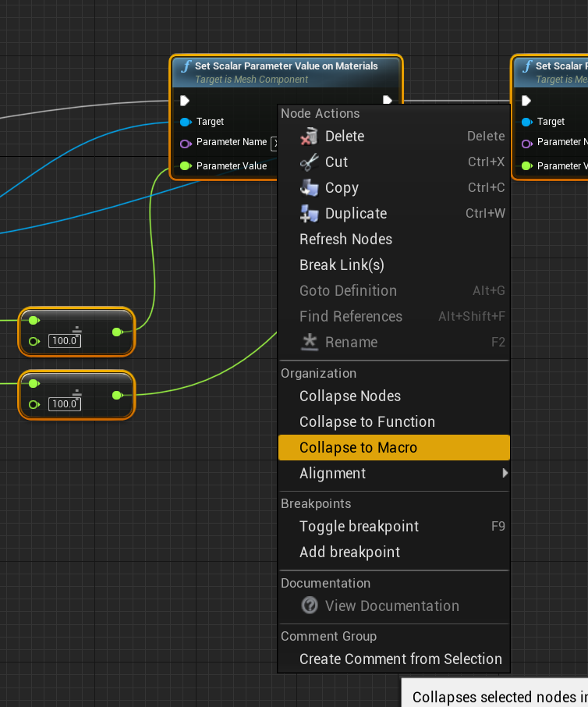Click Parameter Name input box on first node
This screenshot has width=588, height=707.
275,144
